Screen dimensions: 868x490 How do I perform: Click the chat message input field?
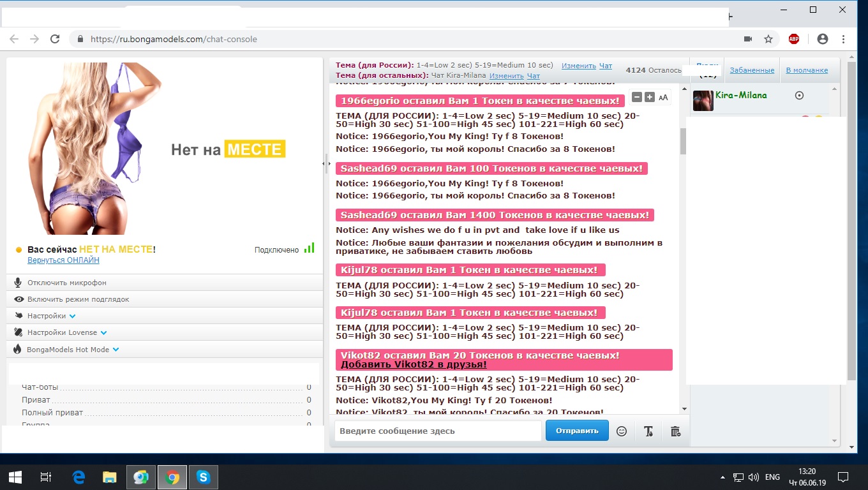pos(438,431)
